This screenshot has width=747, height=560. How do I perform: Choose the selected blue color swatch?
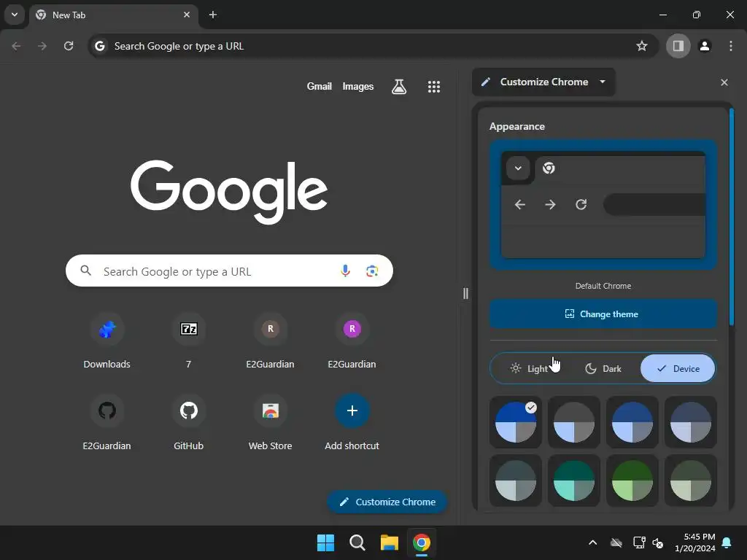[x=516, y=422]
